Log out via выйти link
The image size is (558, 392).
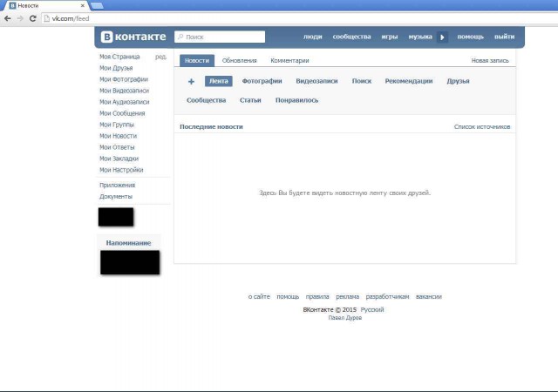tap(504, 37)
